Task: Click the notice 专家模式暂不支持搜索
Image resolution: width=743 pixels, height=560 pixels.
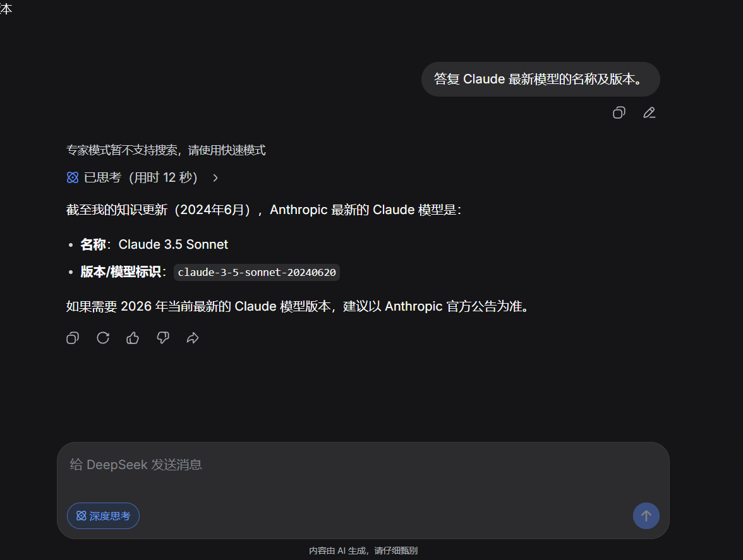Action: point(166,150)
